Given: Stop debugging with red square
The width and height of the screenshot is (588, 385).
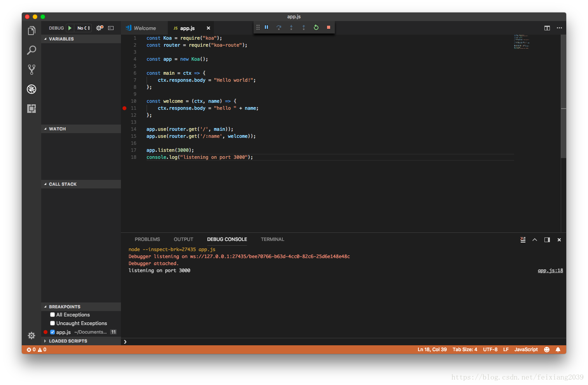Looking at the screenshot, I should point(329,27).
